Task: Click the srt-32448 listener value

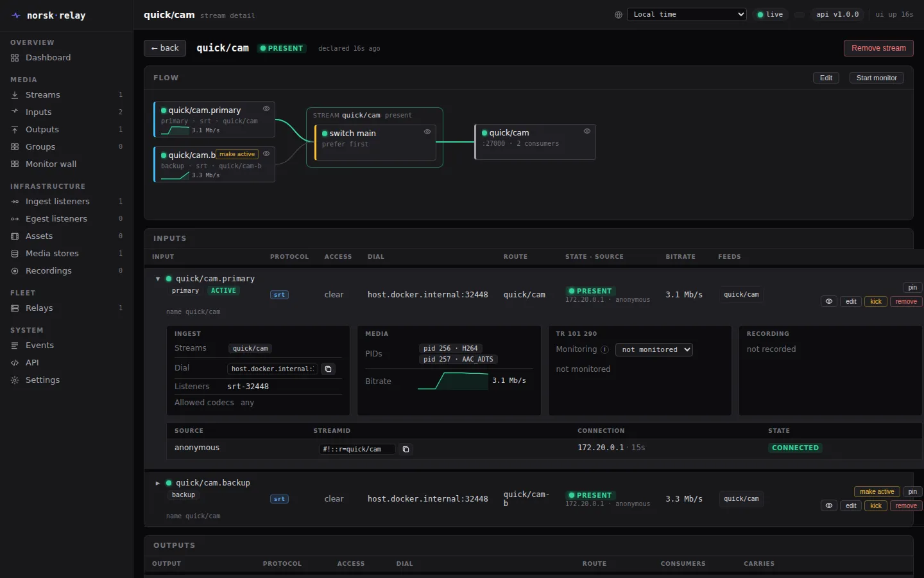Action: (248, 387)
